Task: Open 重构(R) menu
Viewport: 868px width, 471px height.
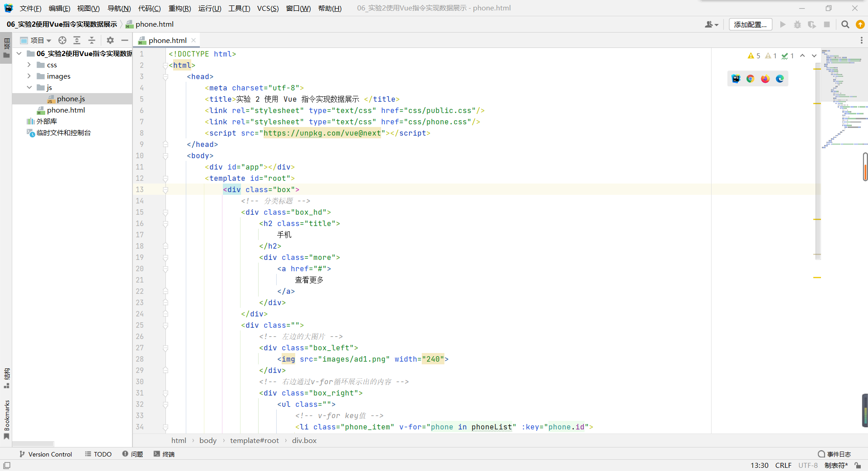Action: coord(179,8)
